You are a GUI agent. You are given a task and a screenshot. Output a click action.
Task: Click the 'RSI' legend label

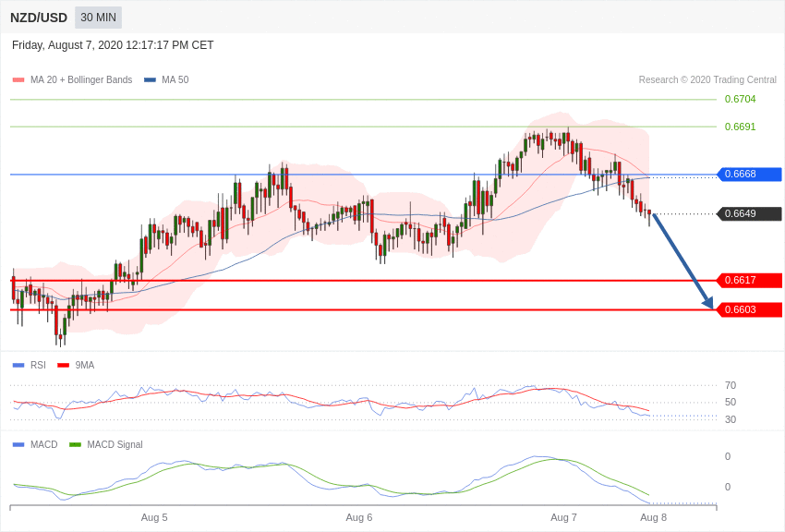pos(38,366)
